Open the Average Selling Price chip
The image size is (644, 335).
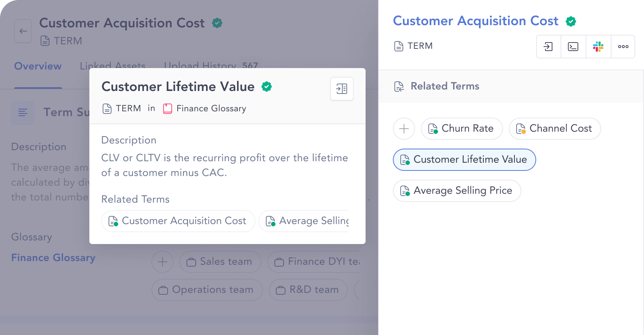[457, 191]
